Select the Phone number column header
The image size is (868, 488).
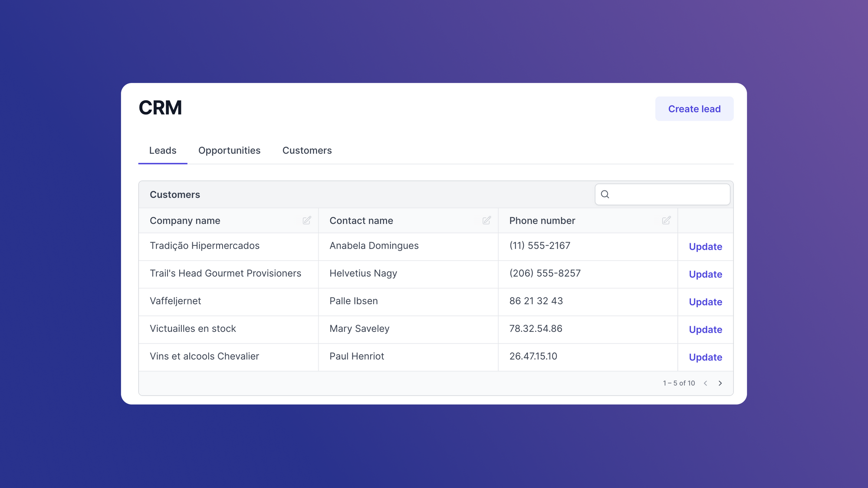(x=588, y=221)
